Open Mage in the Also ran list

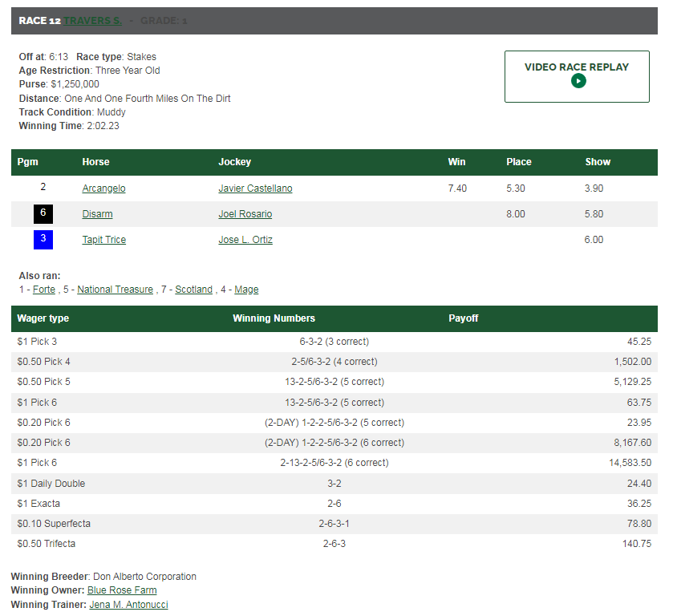(x=246, y=290)
